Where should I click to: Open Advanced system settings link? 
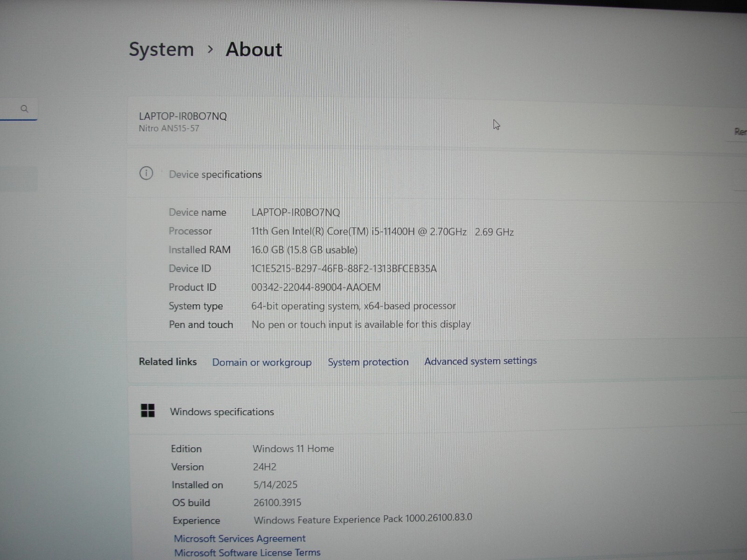(480, 361)
